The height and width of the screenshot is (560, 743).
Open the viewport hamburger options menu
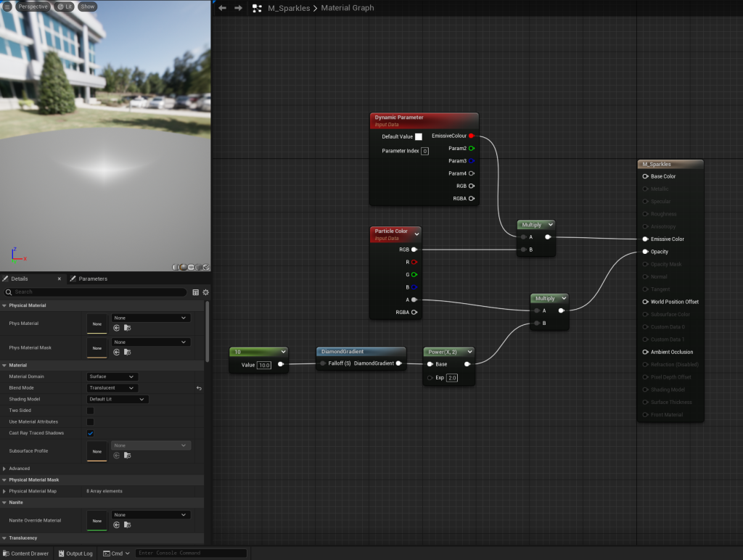(x=7, y=7)
